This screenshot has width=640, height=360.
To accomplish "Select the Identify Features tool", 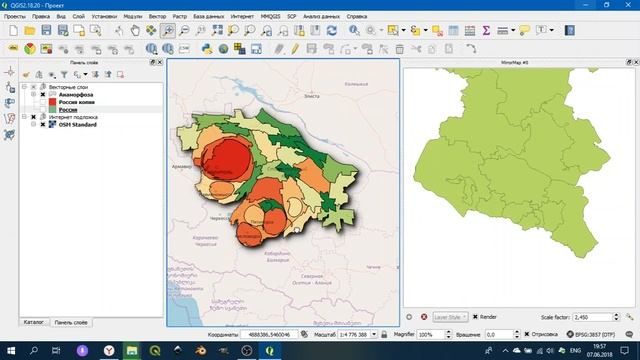I will coord(354,31).
